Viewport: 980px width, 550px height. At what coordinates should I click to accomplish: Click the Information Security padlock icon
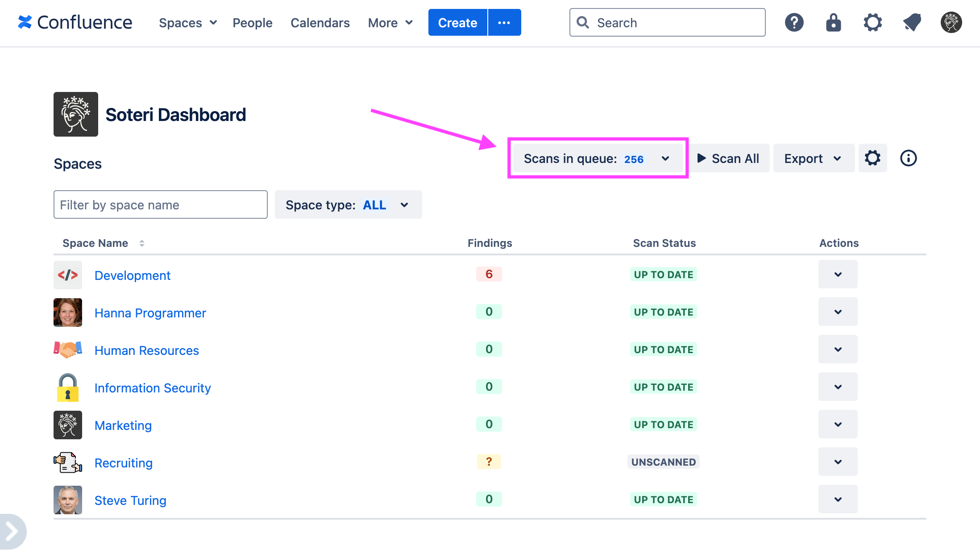tap(67, 387)
